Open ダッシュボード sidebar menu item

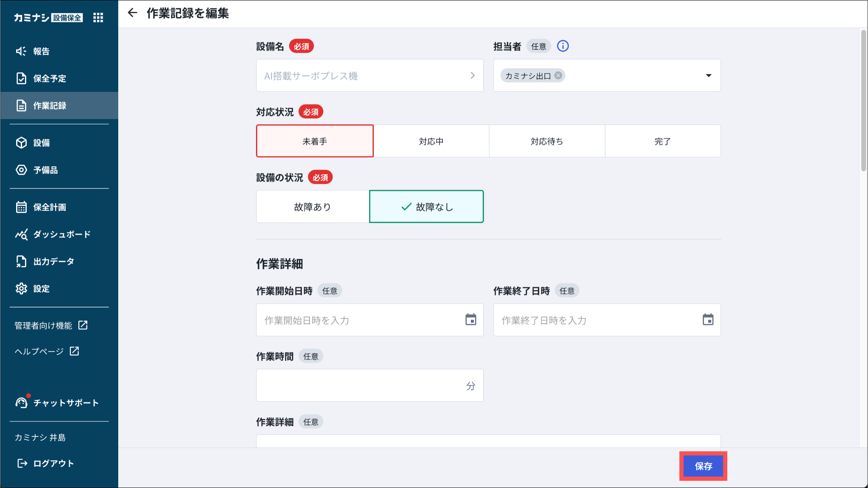coord(61,234)
